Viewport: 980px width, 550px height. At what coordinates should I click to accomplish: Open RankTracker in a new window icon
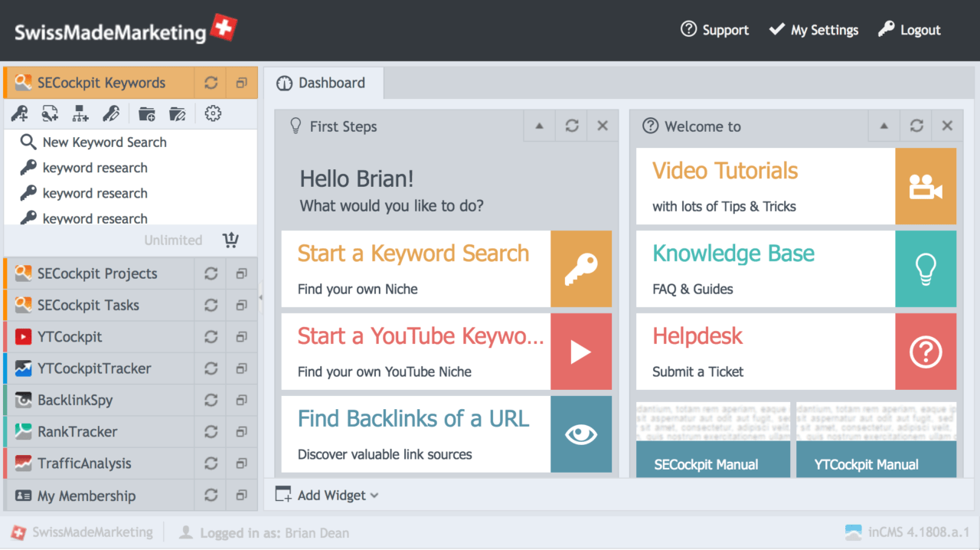click(x=242, y=431)
